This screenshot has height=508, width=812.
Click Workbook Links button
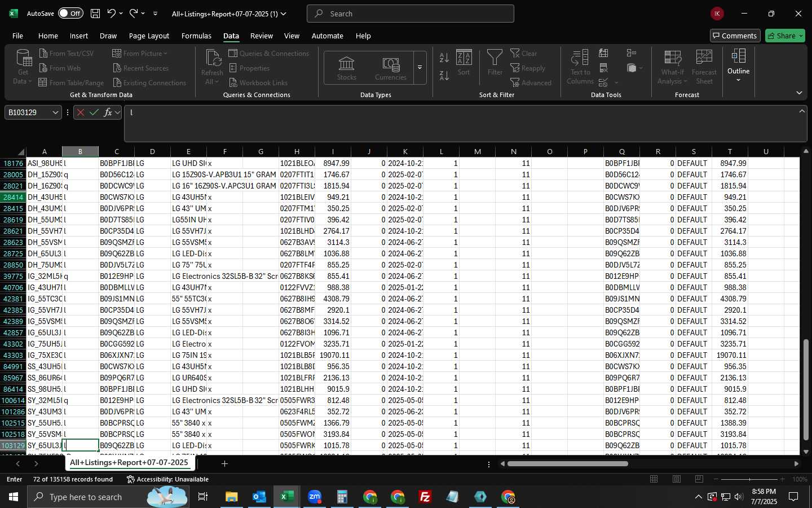pyautogui.click(x=258, y=82)
